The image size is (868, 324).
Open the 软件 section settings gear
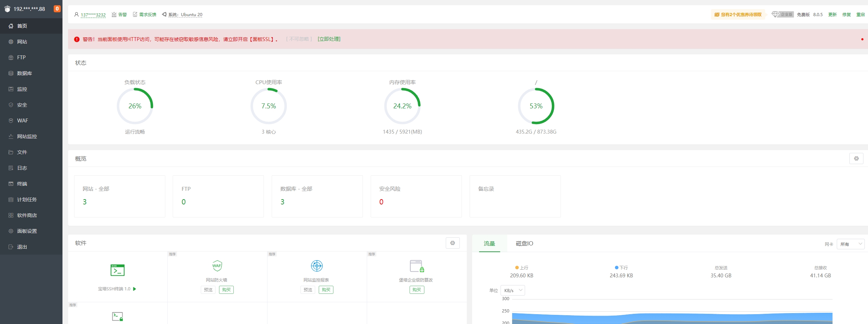pos(453,243)
